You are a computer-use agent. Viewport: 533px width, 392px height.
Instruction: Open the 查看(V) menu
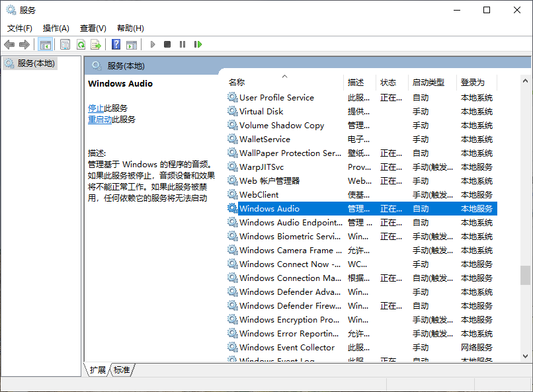click(93, 28)
